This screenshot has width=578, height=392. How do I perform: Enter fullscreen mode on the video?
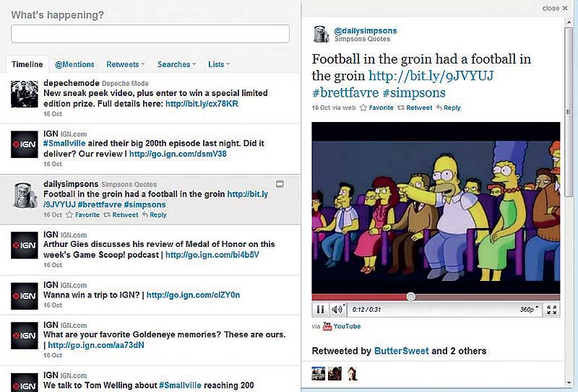coord(551,310)
